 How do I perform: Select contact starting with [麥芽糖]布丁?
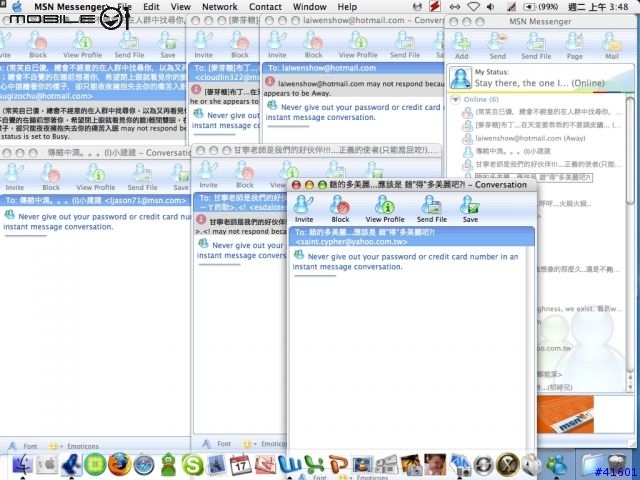click(542, 125)
